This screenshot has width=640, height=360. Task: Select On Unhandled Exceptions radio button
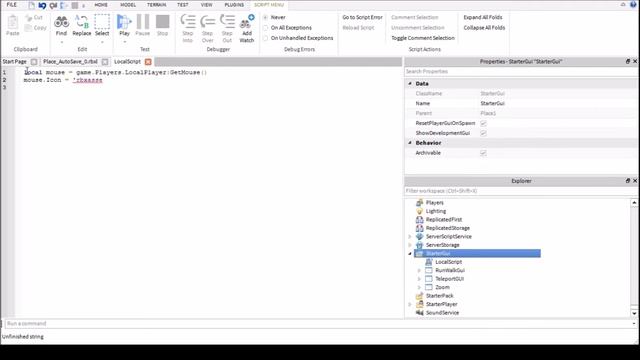[x=266, y=38]
